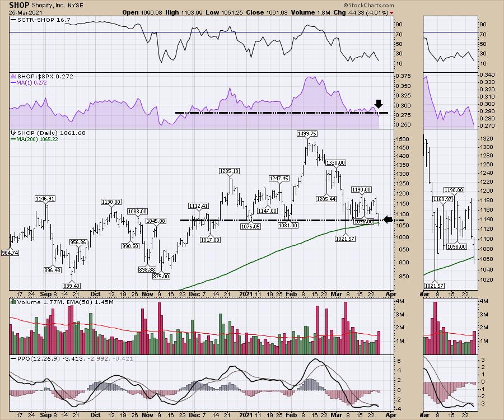The image size is (504, 420).
Task: Click the 1285.19 high price label
Action: [230, 170]
